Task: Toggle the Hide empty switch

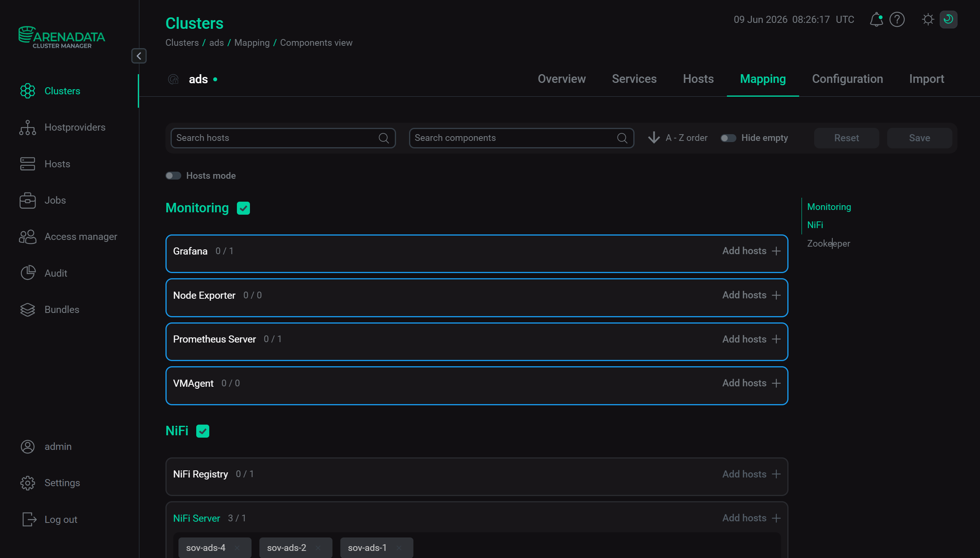Action: [728, 138]
